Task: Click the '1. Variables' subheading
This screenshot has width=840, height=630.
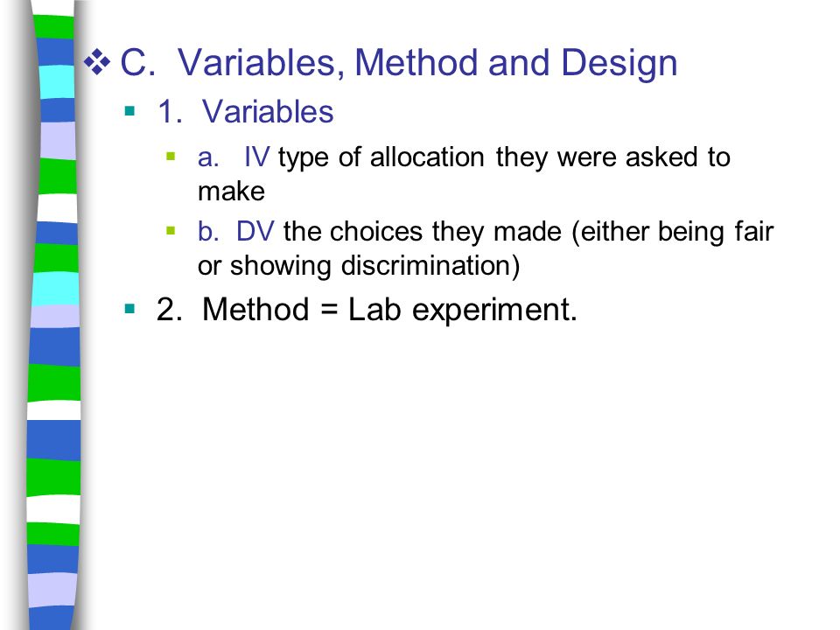Action: pos(245,112)
